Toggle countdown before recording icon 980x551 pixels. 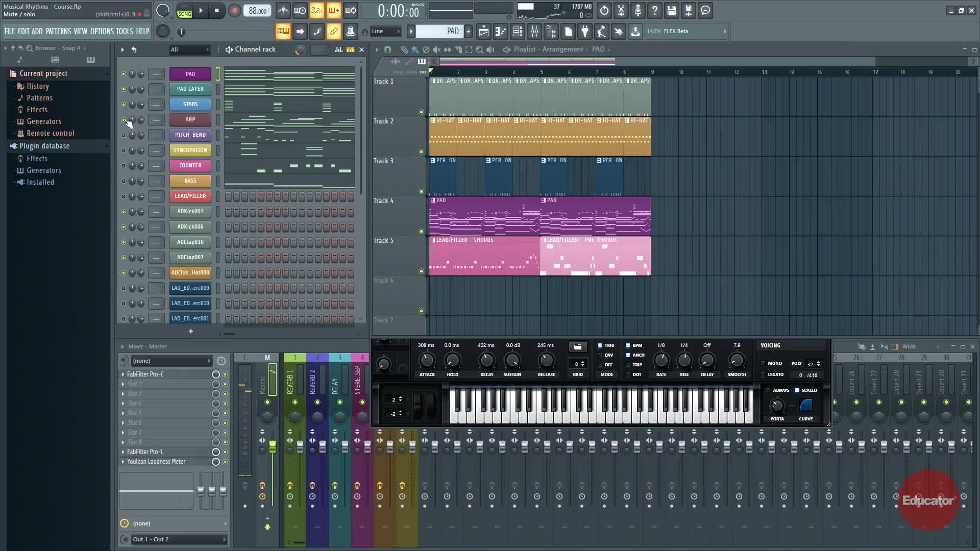[316, 11]
